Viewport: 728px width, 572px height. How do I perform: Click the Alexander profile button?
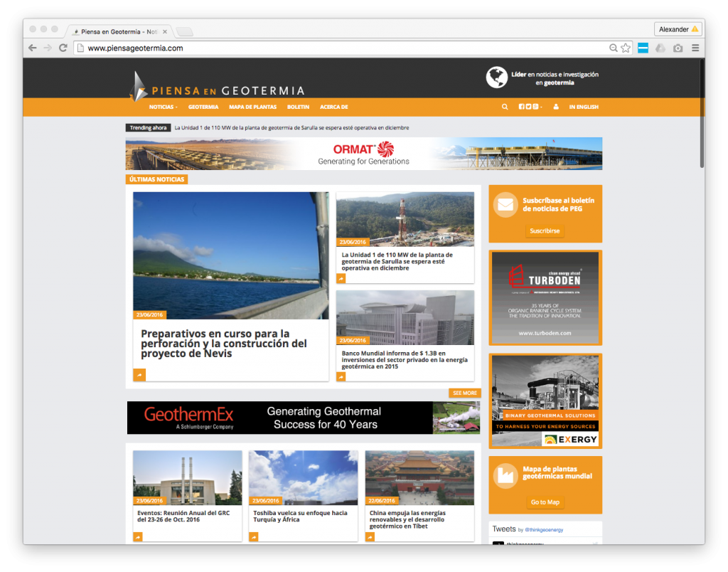tap(678, 29)
